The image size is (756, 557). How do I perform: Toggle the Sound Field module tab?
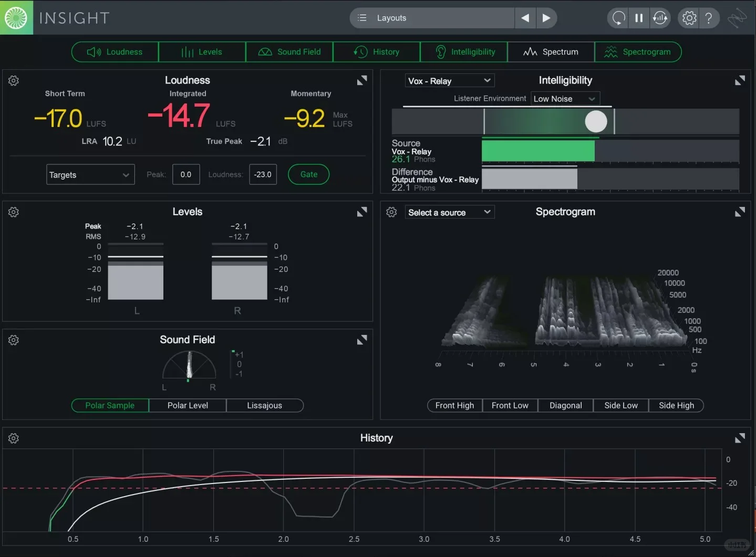pos(289,52)
